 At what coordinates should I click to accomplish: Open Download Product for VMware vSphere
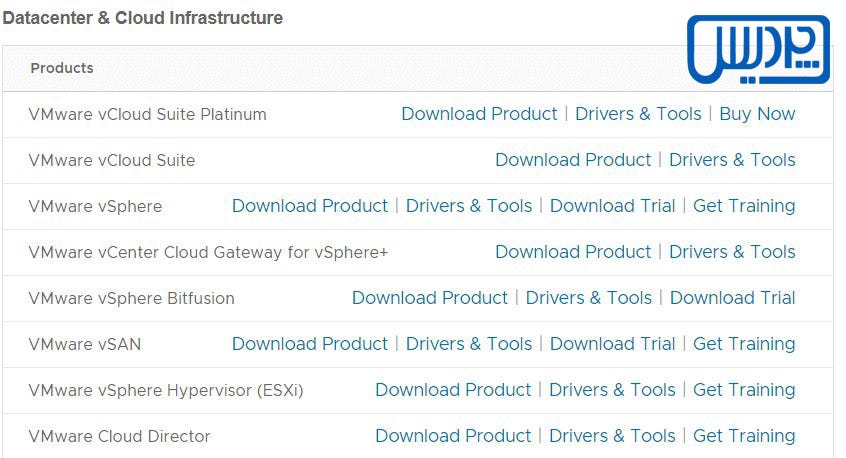pyautogui.click(x=310, y=206)
